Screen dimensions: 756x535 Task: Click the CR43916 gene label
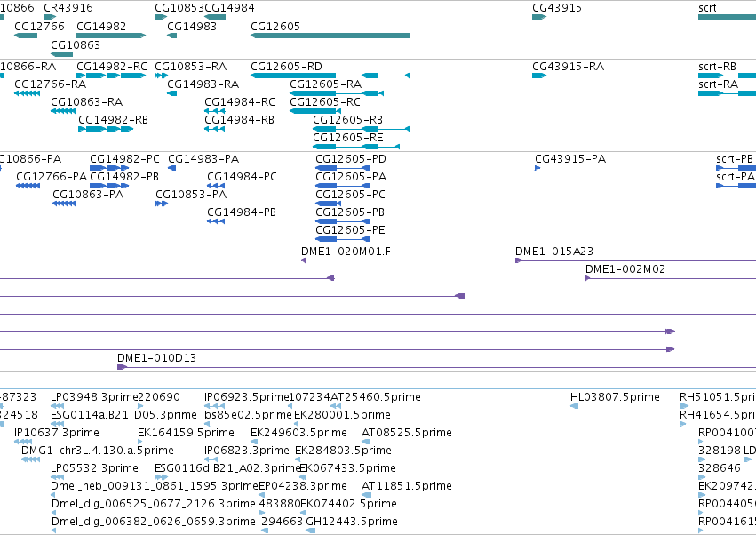(68, 8)
